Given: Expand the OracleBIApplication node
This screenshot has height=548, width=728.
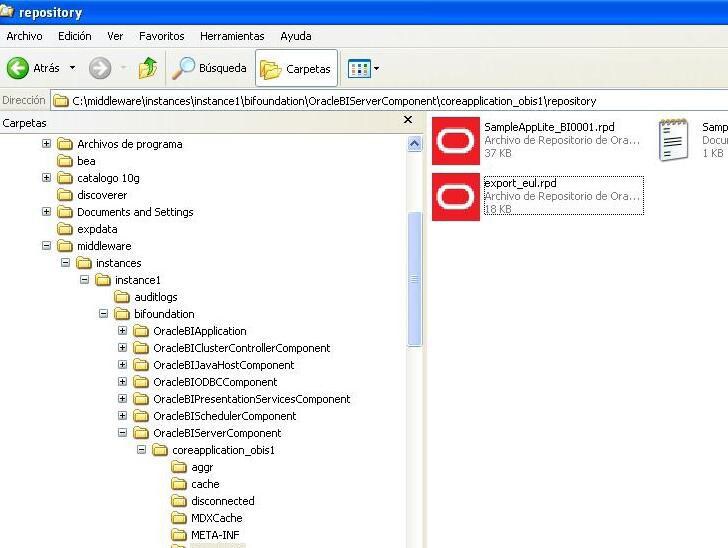Looking at the screenshot, I should (x=123, y=331).
